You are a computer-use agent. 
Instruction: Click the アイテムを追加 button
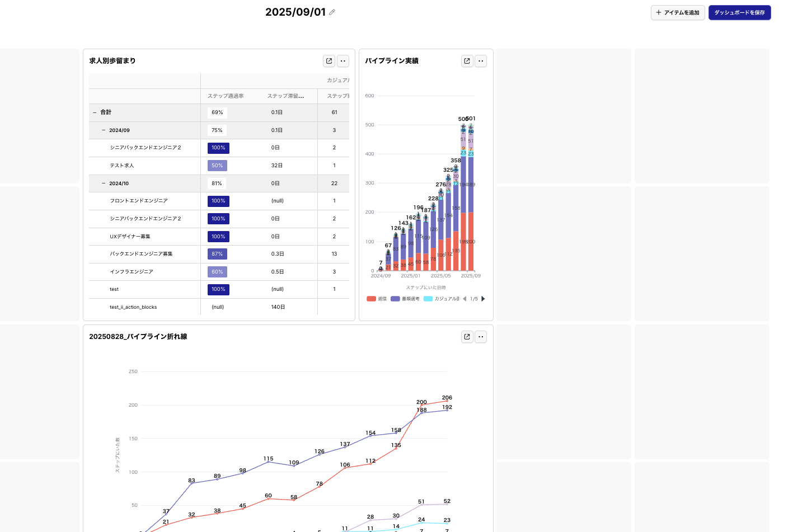[x=678, y=13]
